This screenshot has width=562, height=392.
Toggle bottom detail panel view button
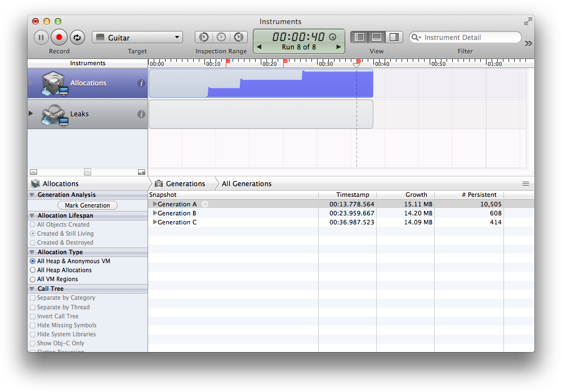click(377, 37)
